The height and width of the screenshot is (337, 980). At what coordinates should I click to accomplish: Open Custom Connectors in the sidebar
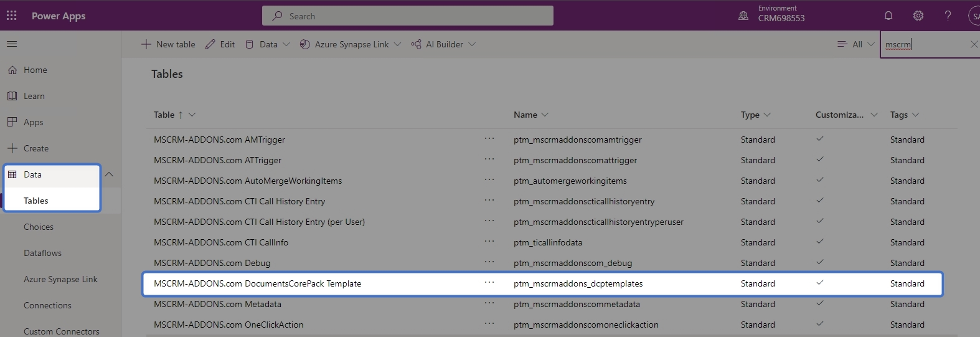pyautogui.click(x=61, y=331)
